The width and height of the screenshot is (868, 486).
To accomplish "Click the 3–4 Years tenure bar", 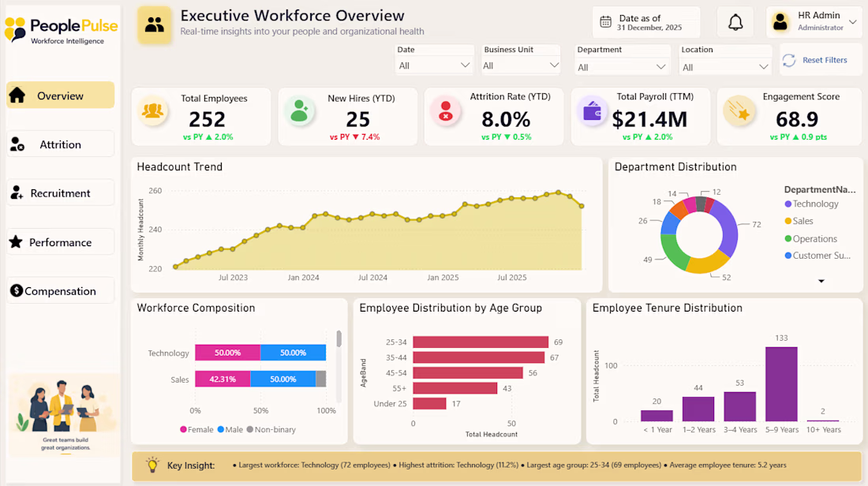I will pyautogui.click(x=739, y=407).
